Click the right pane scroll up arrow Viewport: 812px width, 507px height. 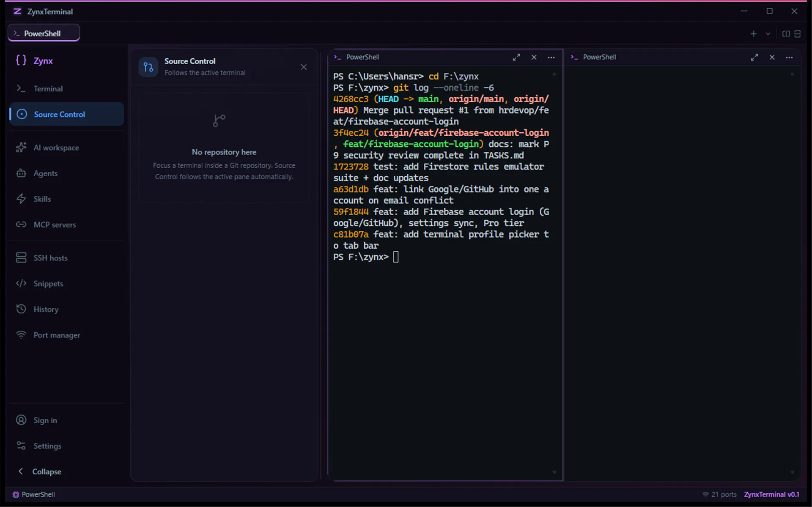792,74
